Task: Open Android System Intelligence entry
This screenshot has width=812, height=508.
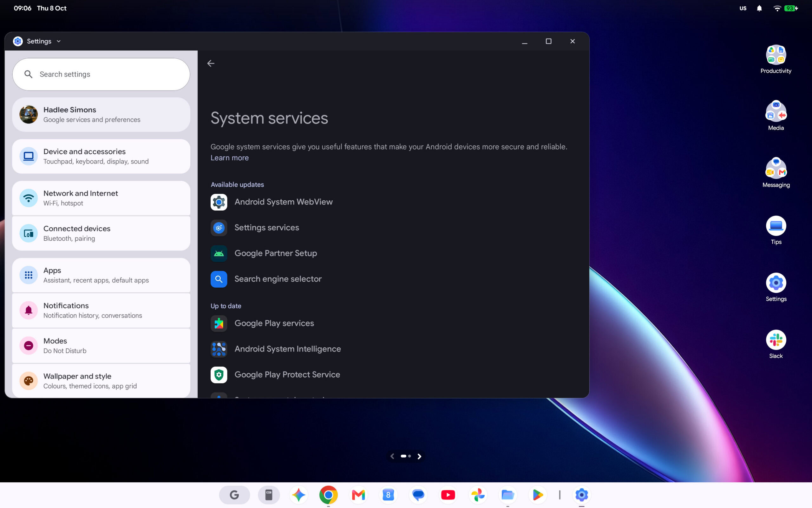Action: 393,349
